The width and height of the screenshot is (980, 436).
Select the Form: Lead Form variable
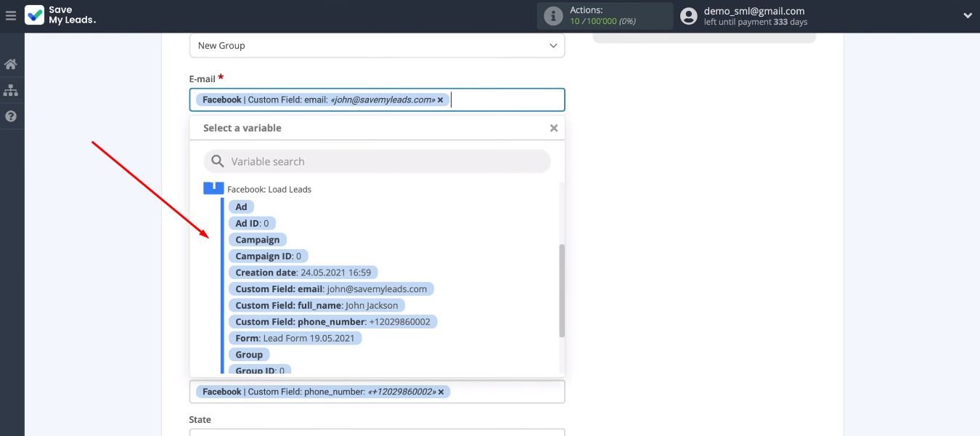click(295, 338)
